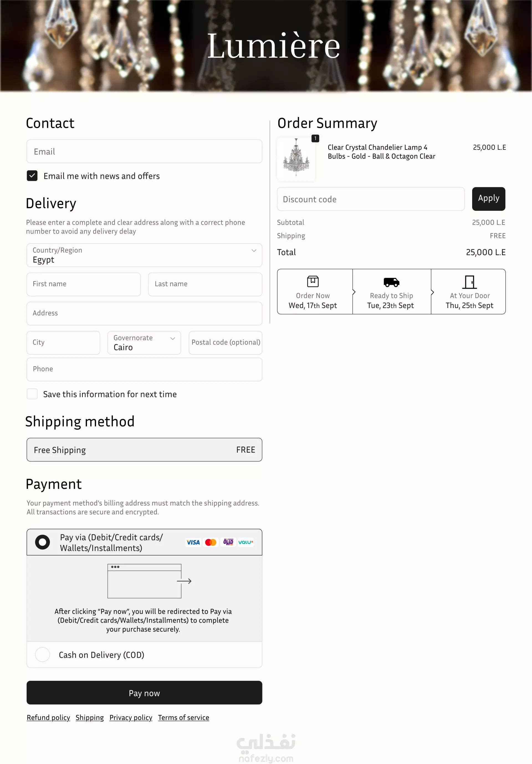Screen dimensions: 532x764
Task: Click the valU installments logo
Action: point(246,542)
